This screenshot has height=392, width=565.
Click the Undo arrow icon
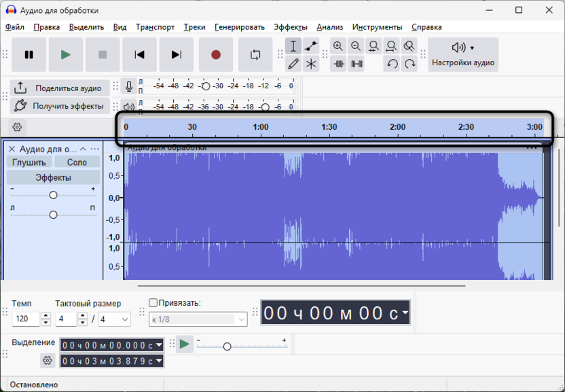[392, 64]
